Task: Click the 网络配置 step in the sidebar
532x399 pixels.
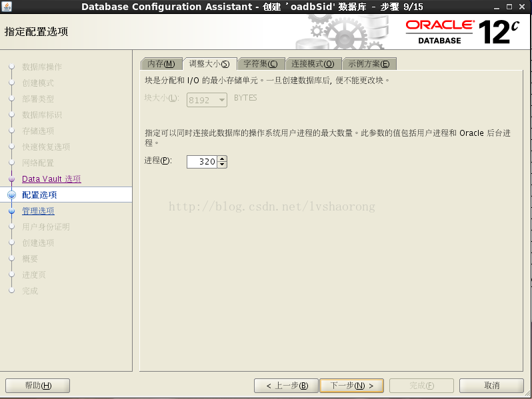Action: (38, 163)
